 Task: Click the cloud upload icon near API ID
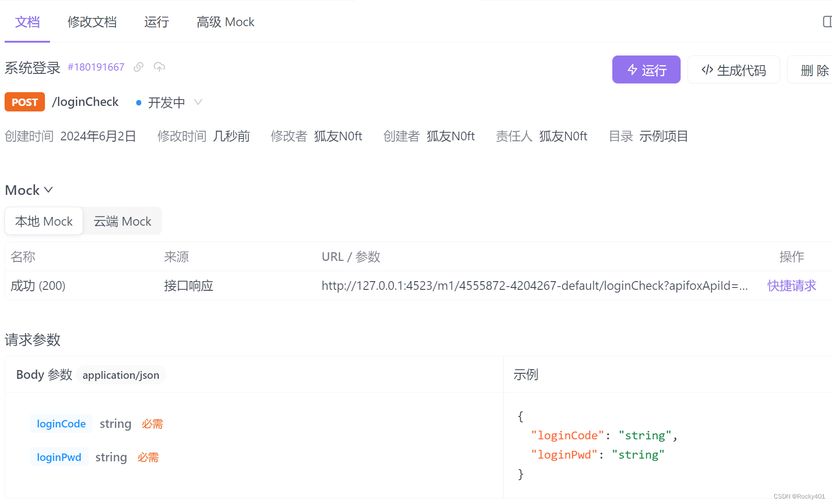tap(159, 67)
